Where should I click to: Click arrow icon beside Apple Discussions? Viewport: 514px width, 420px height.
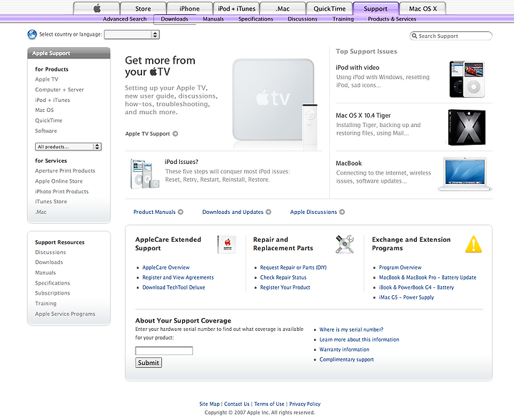tap(342, 212)
